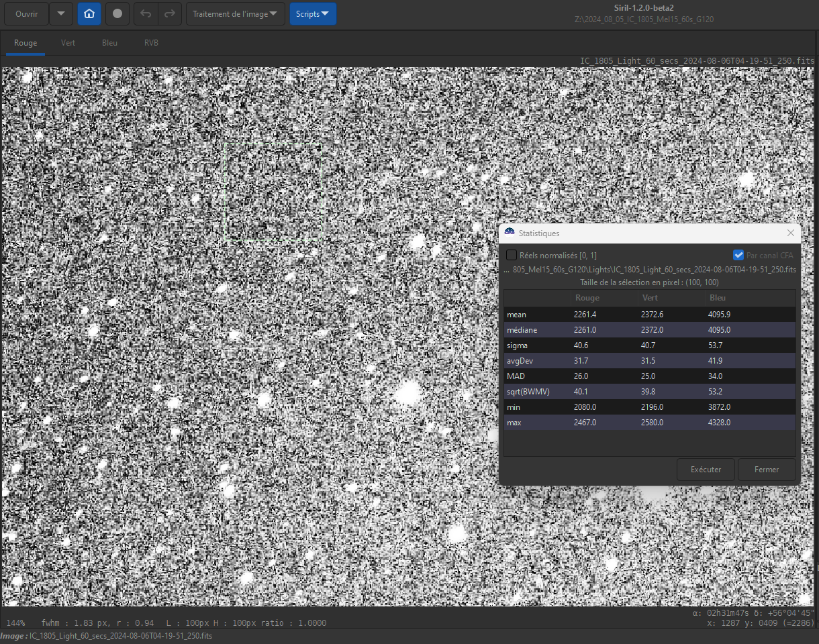Click the Fermer button
The height and width of the screenshot is (644, 819).
click(x=767, y=470)
